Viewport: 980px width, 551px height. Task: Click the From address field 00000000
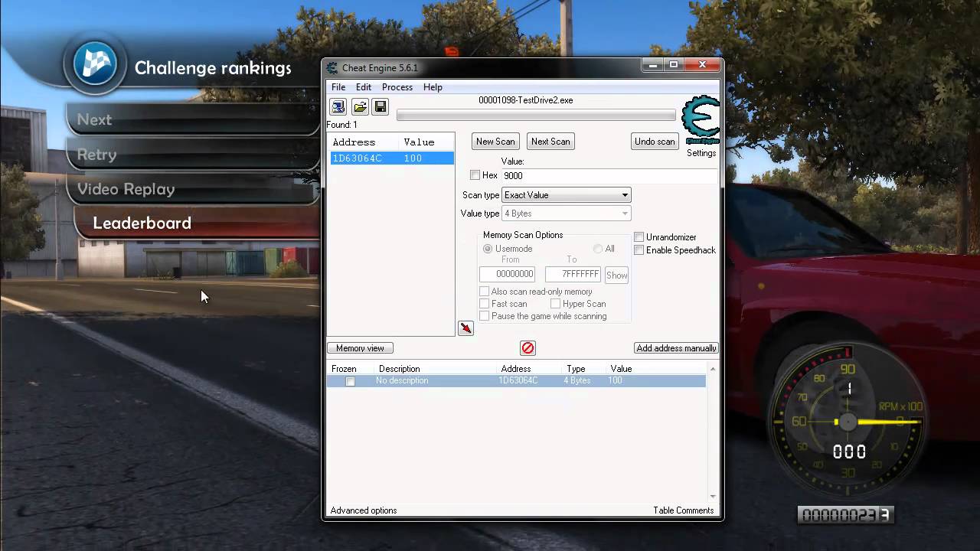point(507,274)
